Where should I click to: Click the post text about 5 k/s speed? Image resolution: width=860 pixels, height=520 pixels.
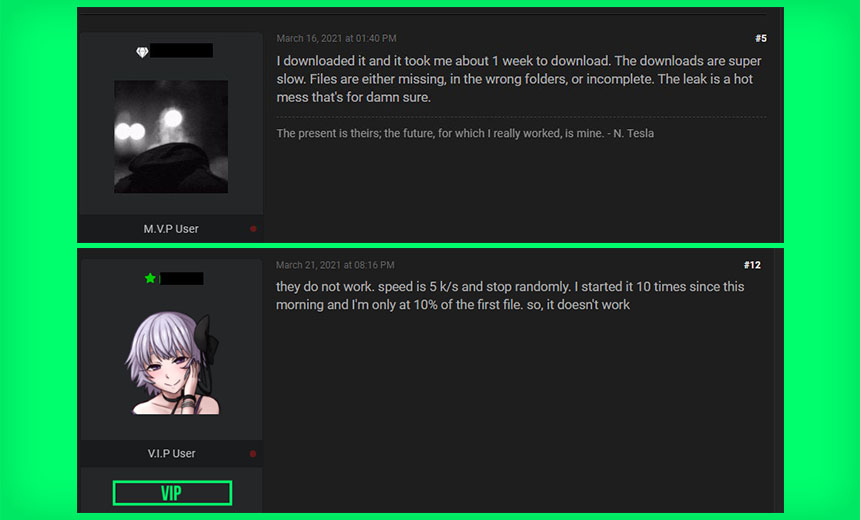[x=510, y=296]
